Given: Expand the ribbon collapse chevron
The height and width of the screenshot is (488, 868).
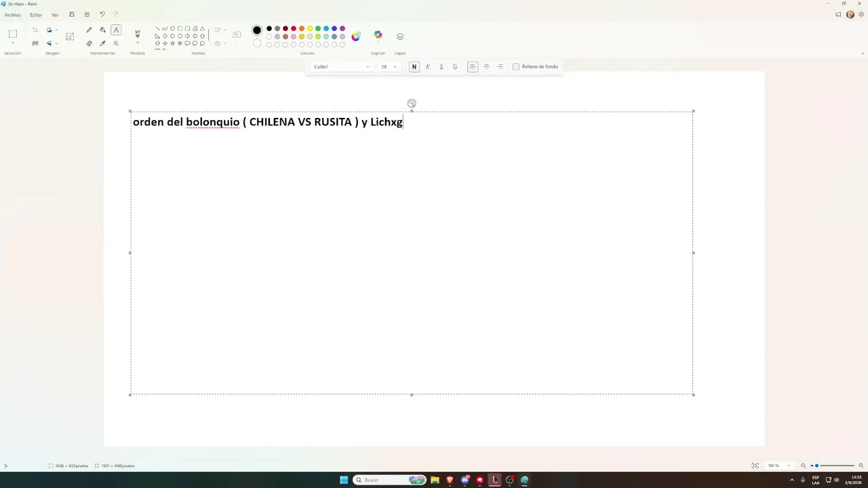Looking at the screenshot, I should click(863, 53).
